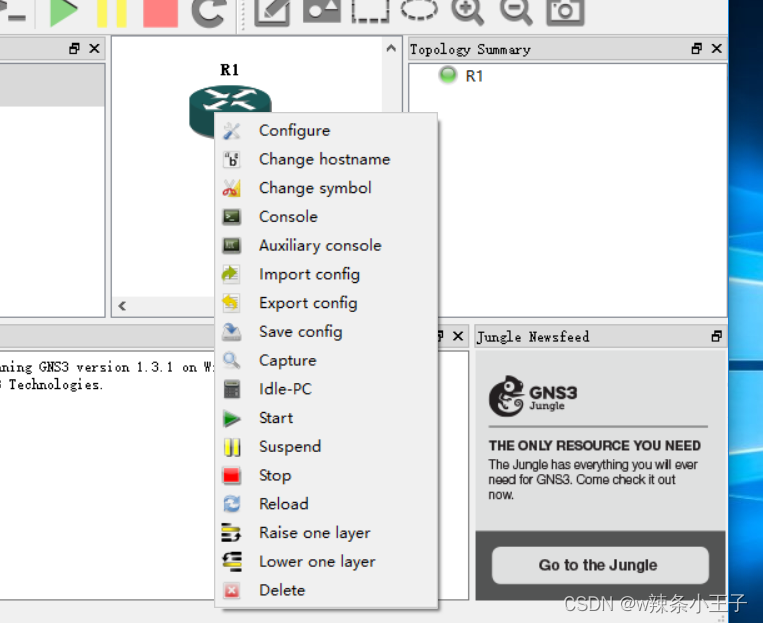763x623 pixels.
Task: Click the yellow Suspend all devices toolbar icon
Action: pyautogui.click(x=111, y=13)
